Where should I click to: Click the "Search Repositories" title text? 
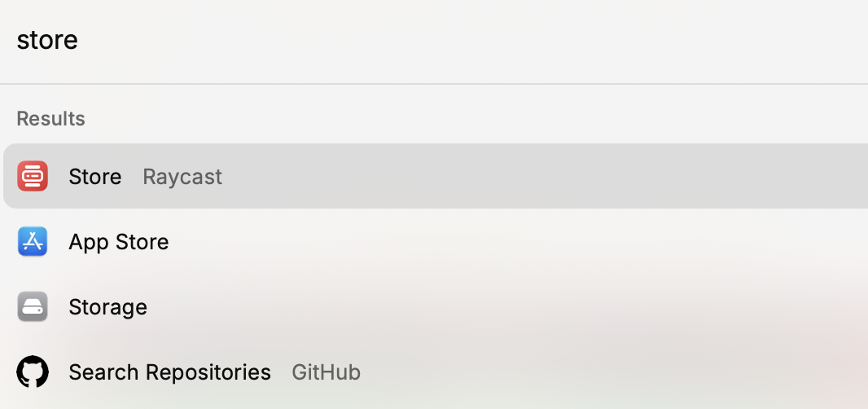(169, 372)
